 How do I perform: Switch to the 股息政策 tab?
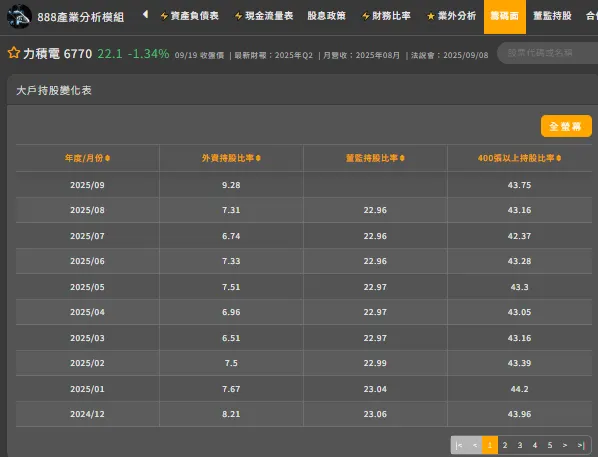pyautogui.click(x=326, y=16)
